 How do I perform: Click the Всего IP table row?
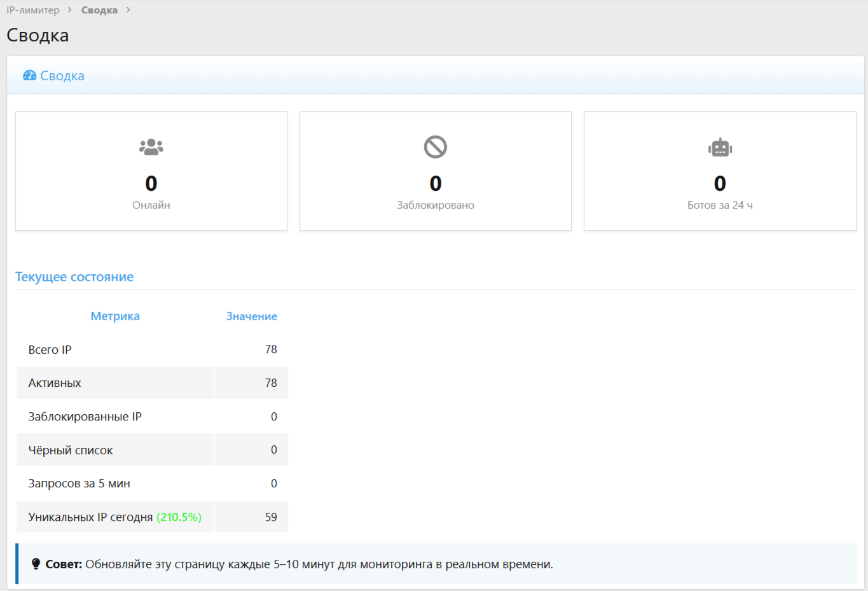point(152,349)
